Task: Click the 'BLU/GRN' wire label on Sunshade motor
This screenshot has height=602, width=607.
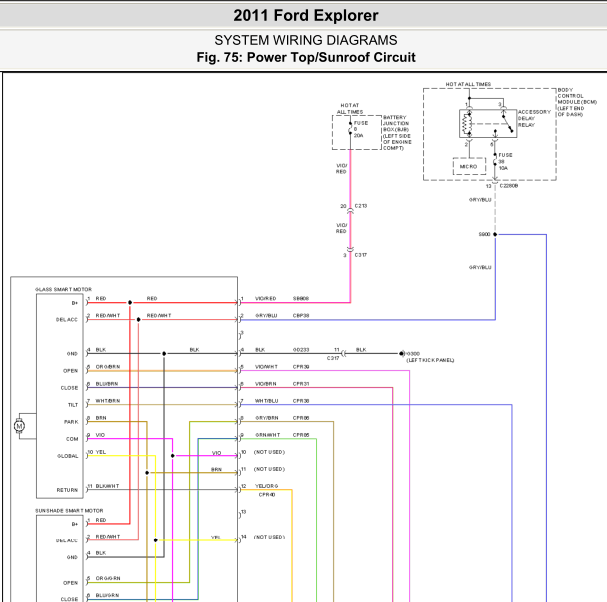Action: tap(107, 595)
